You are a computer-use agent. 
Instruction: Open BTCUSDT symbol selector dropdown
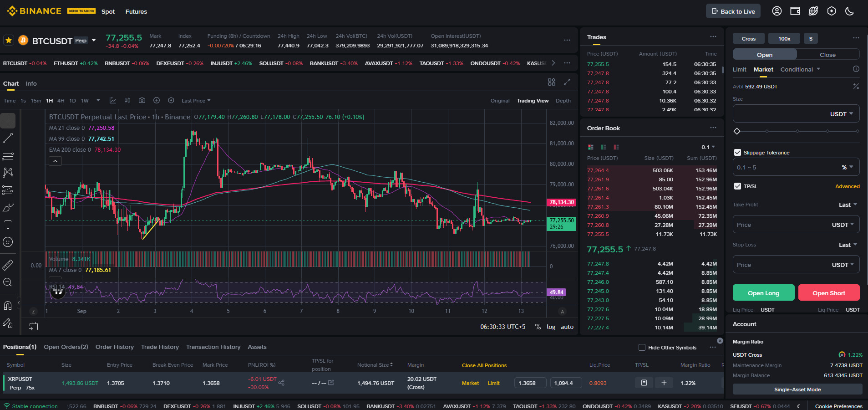[x=94, y=40]
